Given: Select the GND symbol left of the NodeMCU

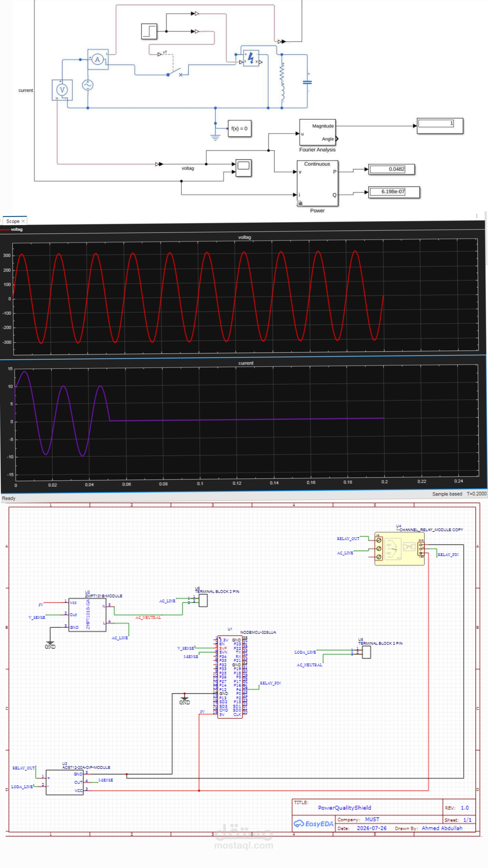Looking at the screenshot, I should [x=185, y=700].
